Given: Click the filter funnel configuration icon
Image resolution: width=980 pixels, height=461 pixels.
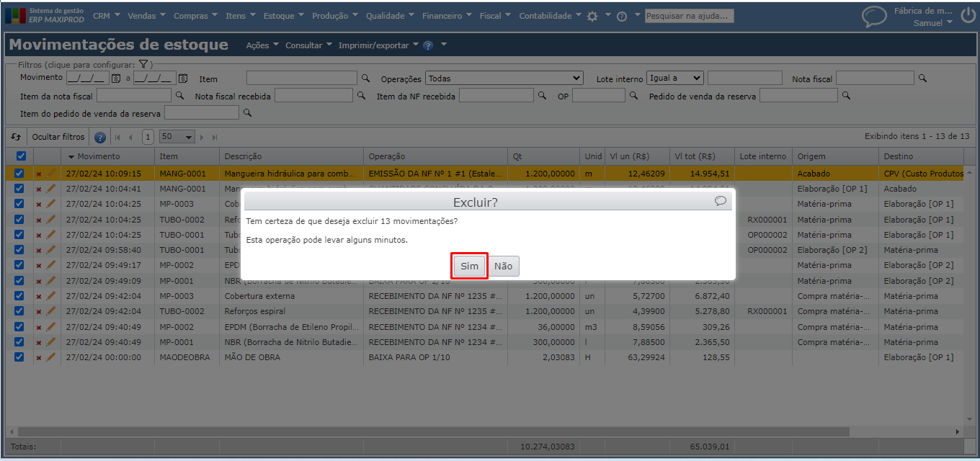Looking at the screenshot, I should click(143, 64).
